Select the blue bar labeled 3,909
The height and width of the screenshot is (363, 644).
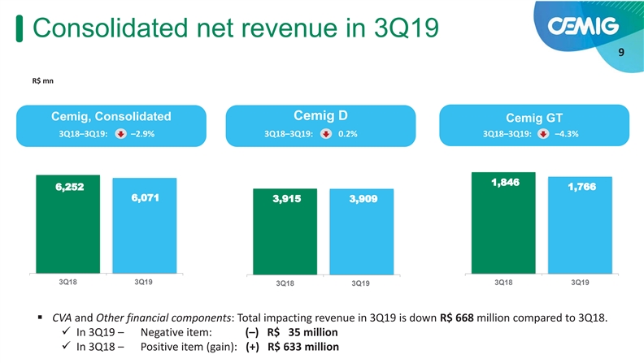click(x=361, y=231)
